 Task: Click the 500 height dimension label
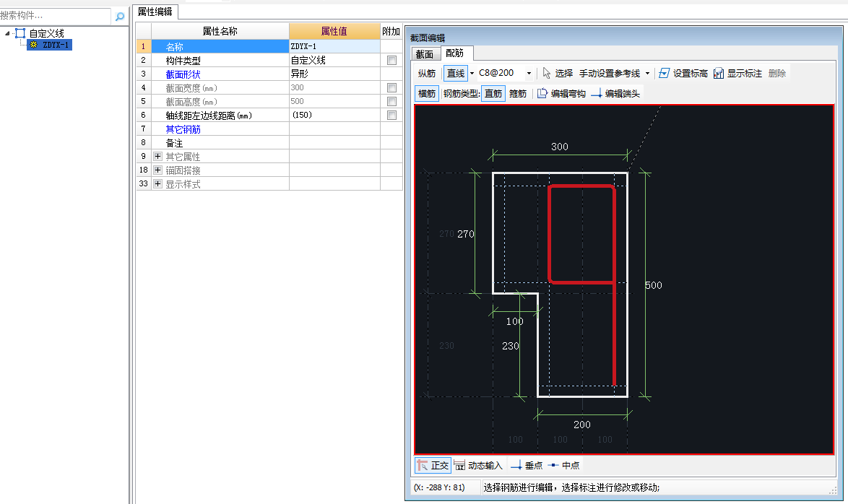coord(653,285)
